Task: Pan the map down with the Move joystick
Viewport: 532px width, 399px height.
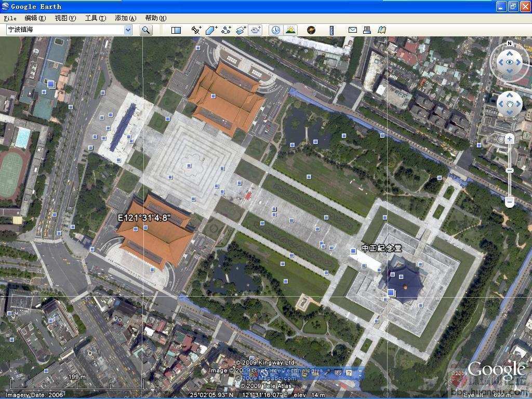Action: pos(510,112)
